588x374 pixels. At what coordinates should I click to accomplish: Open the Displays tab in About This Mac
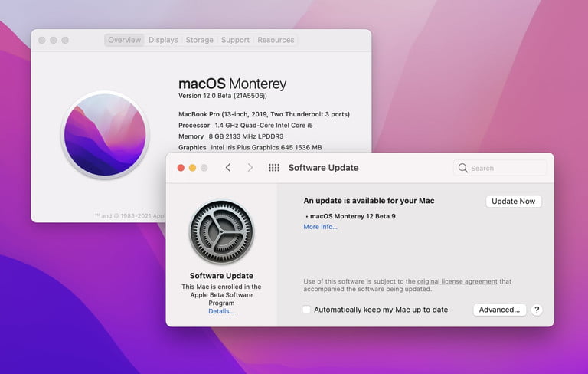[163, 40]
